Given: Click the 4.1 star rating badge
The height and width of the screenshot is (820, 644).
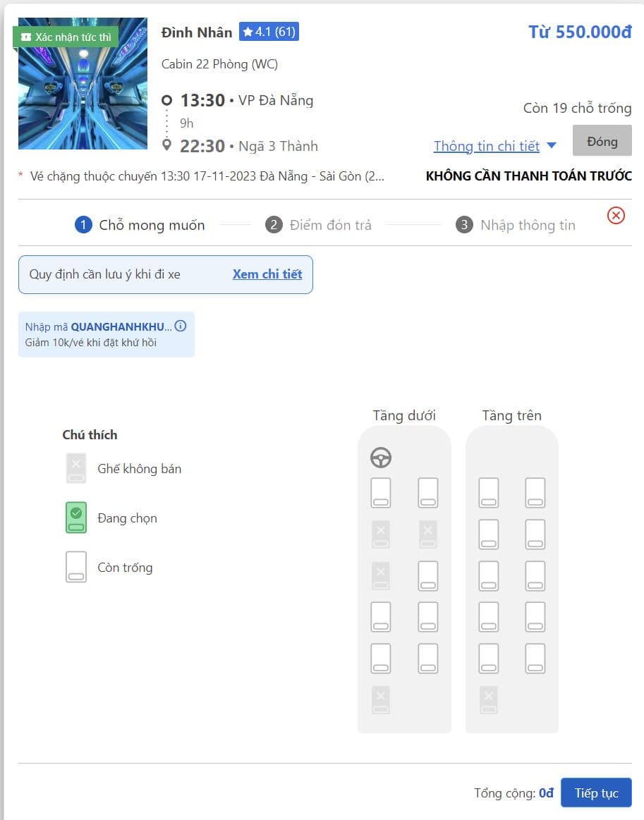Looking at the screenshot, I should pyautogui.click(x=269, y=32).
